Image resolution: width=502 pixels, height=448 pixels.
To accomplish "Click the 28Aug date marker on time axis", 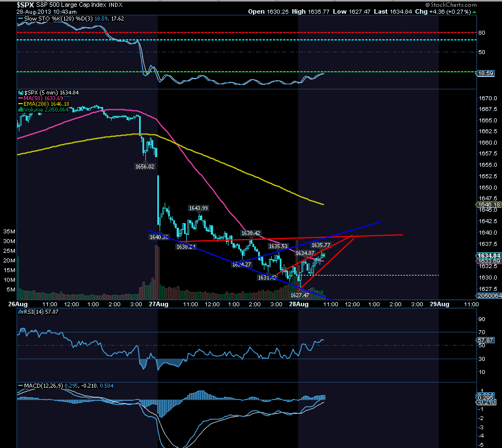I will 299,304.
